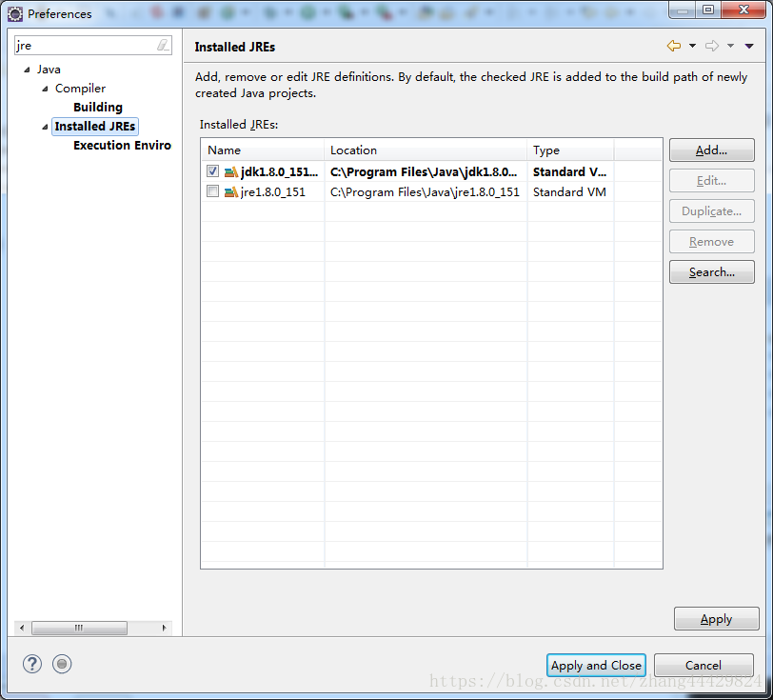Viewport: 773px width, 700px height.
Task: Minimize the Preferences window
Action: coord(683,10)
